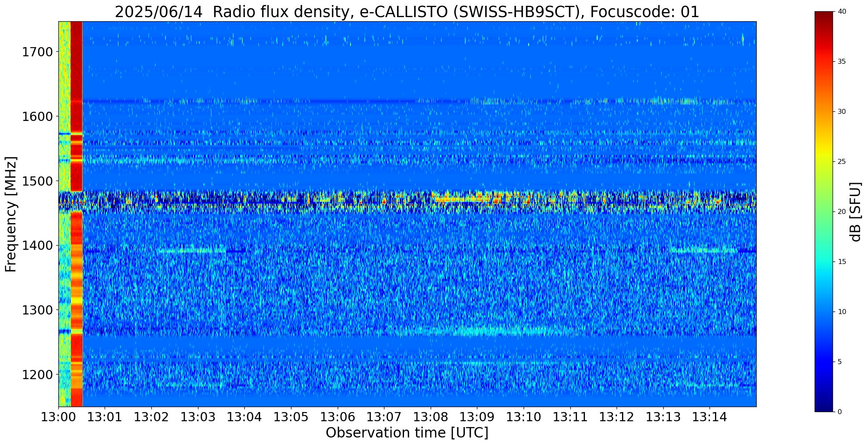Click the 1700 frequency tick label

(38, 52)
